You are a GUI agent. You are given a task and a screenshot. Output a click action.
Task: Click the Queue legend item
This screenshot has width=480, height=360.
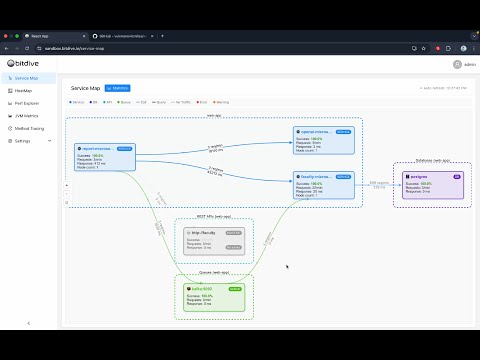[x=124, y=102]
